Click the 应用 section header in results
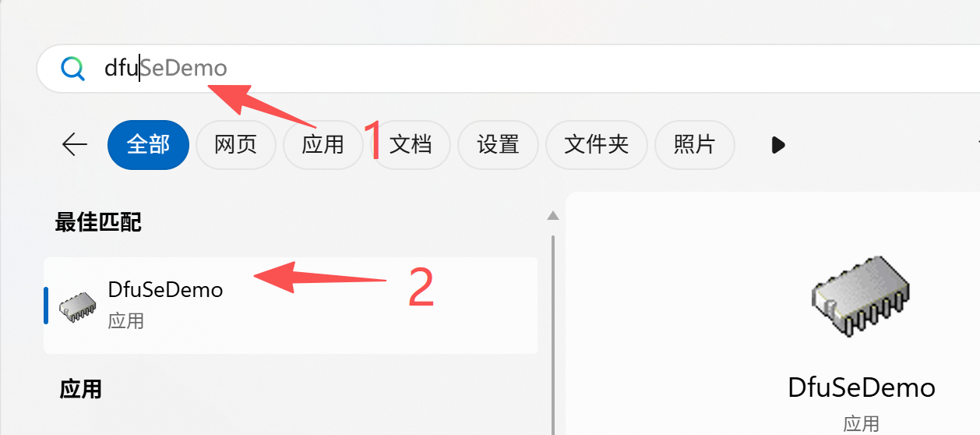The height and width of the screenshot is (435, 980). click(80, 388)
